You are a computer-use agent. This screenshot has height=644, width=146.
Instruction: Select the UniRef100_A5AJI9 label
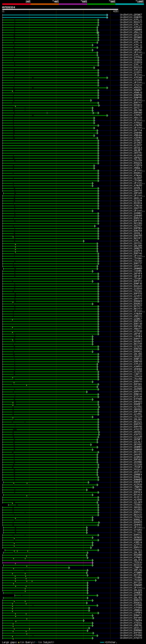pos(131,32)
